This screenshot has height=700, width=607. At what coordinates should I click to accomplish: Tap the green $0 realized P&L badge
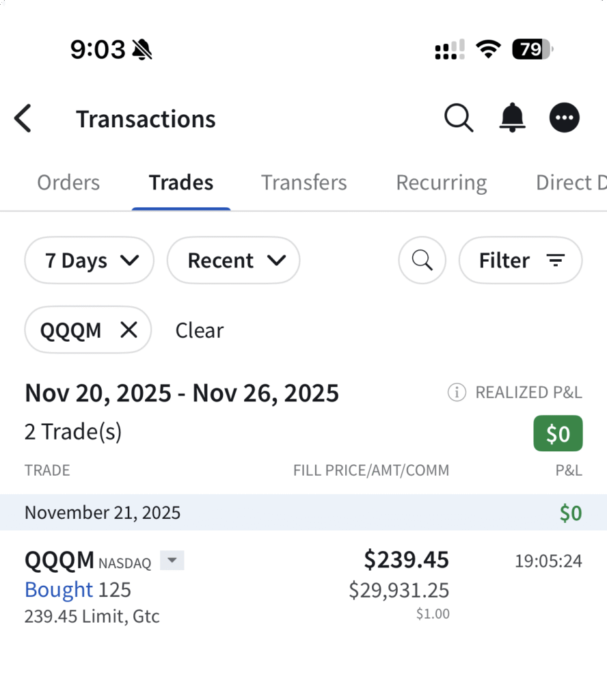pyautogui.click(x=558, y=433)
